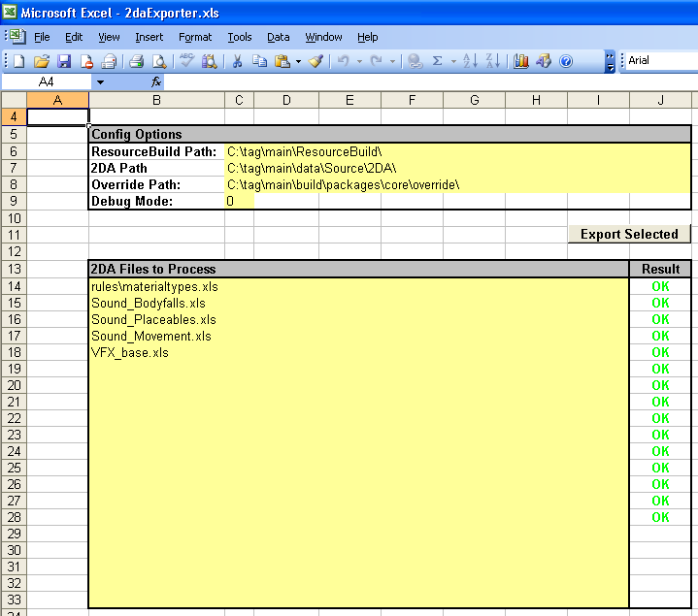Open the Data menu

point(278,37)
